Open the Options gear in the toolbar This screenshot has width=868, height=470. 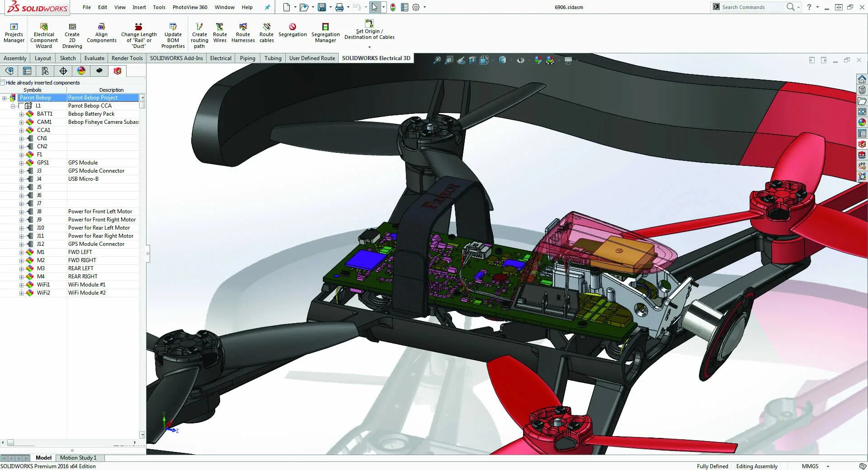click(x=416, y=7)
